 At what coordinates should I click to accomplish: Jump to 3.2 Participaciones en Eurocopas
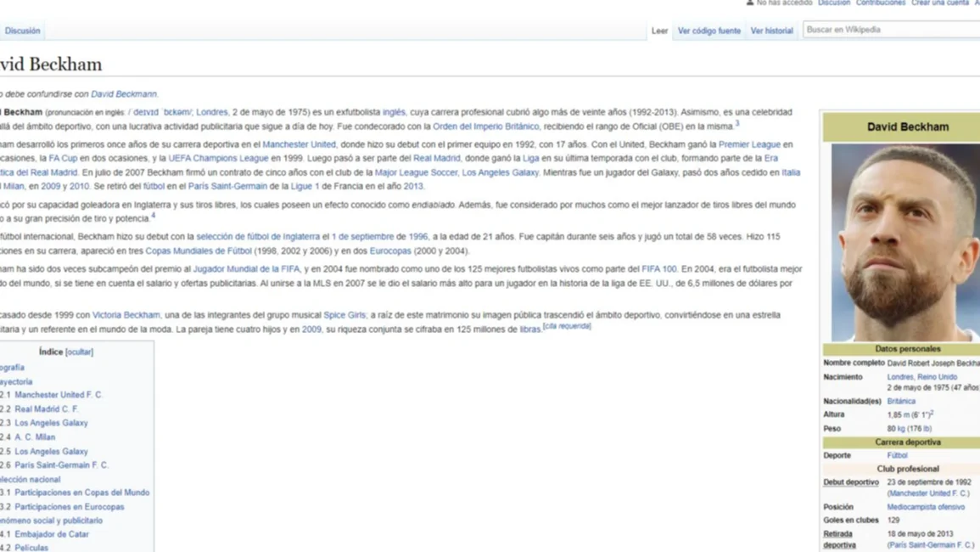click(70, 507)
